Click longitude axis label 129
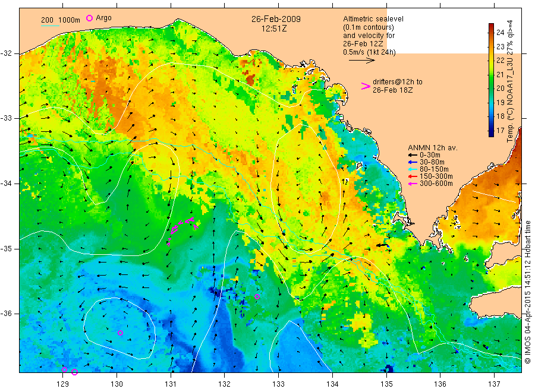This screenshot has width=535, height=392. point(63,384)
